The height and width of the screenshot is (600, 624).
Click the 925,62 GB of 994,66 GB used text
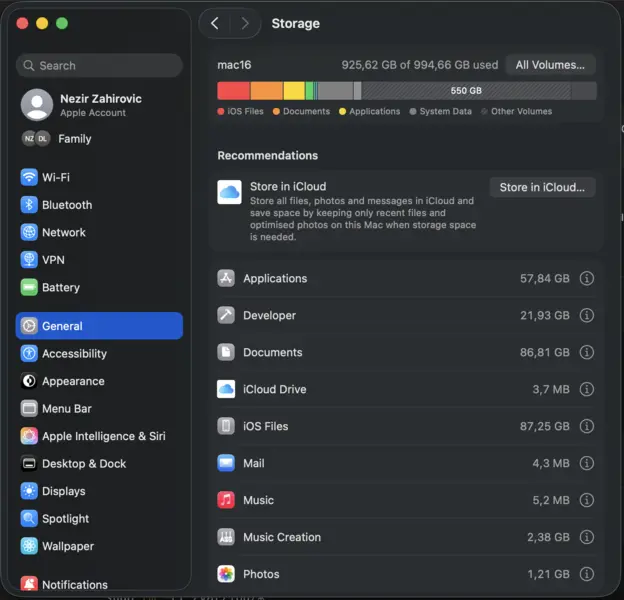pyautogui.click(x=419, y=65)
